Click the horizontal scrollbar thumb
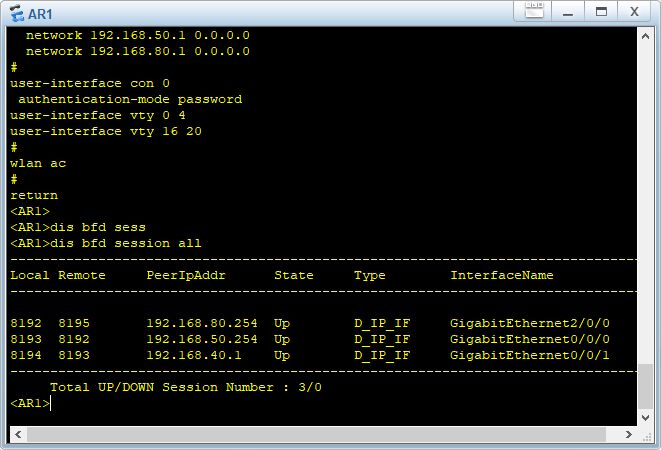This screenshot has width=661, height=450. point(316,434)
